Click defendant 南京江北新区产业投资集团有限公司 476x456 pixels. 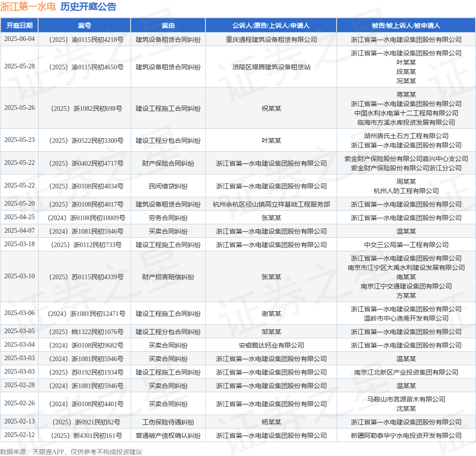406,372
